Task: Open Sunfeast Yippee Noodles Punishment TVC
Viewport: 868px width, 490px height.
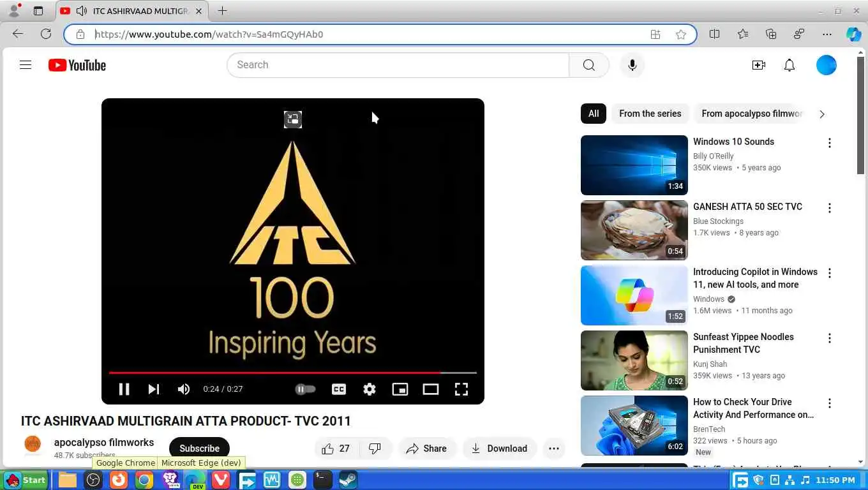Action: tap(744, 343)
